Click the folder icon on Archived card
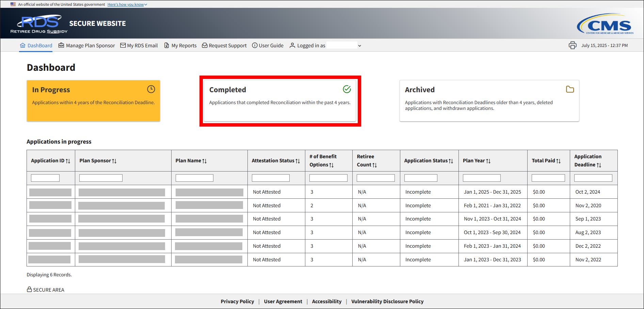 pos(570,89)
